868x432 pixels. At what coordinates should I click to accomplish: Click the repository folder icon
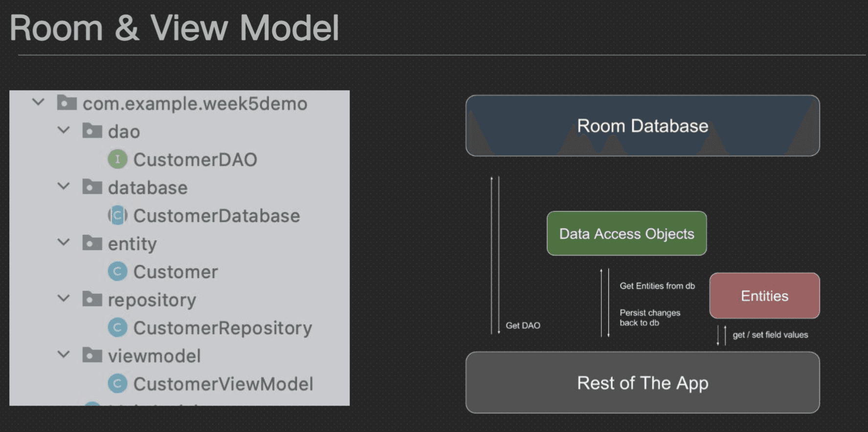(x=92, y=299)
